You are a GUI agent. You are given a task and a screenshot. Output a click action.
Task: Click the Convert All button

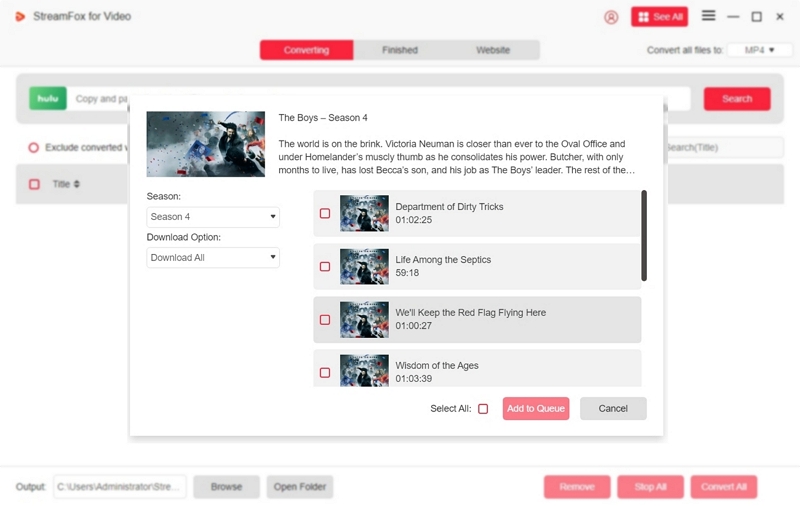pyautogui.click(x=724, y=487)
